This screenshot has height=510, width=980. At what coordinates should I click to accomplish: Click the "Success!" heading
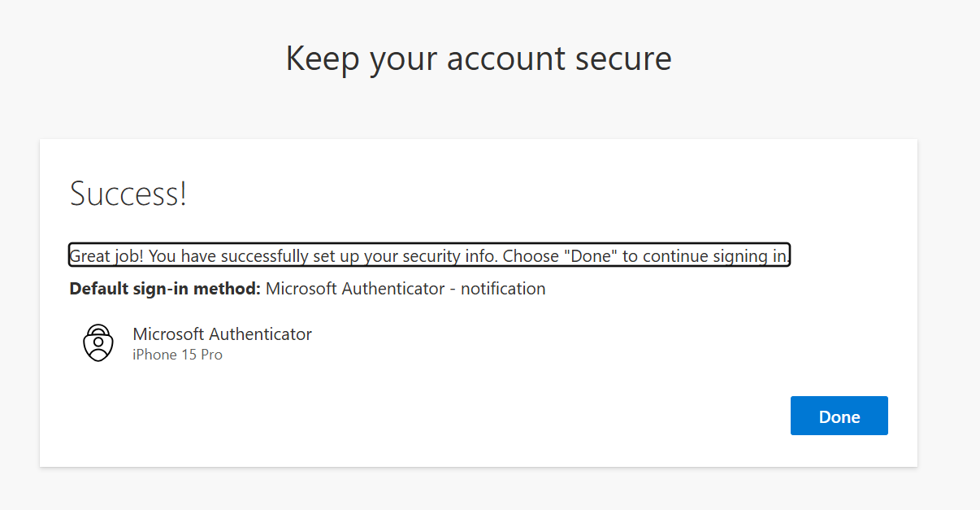128,194
